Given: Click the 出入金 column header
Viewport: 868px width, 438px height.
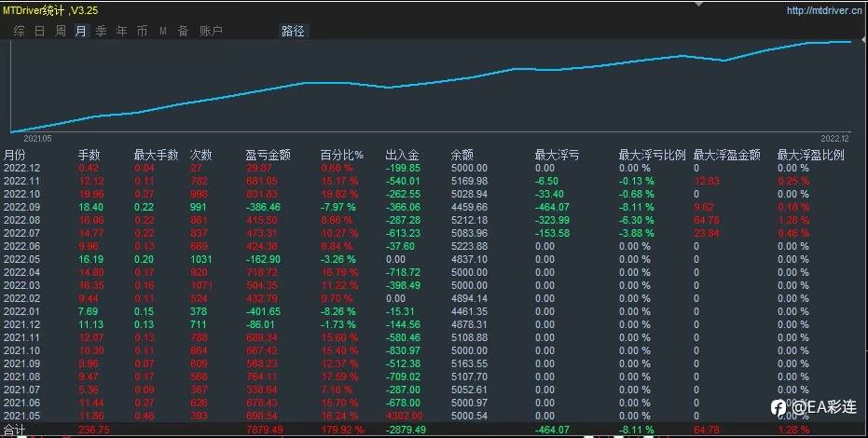Looking at the screenshot, I should tap(403, 155).
